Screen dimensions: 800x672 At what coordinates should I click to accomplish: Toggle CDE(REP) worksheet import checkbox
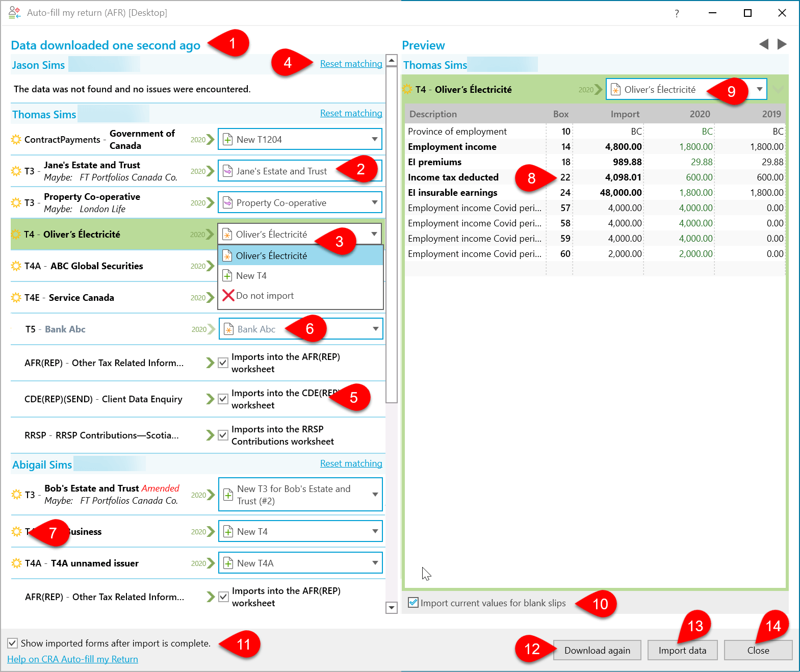point(223,399)
